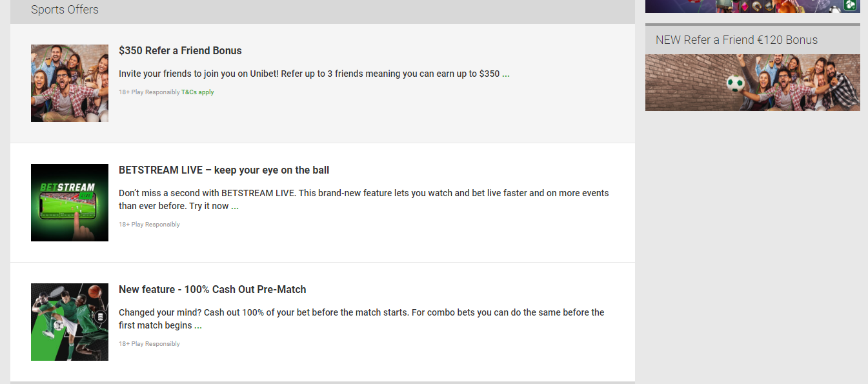Image resolution: width=868 pixels, height=384 pixels.
Task: Open the BETSTREAM Live offer thumbnail
Action: (70, 203)
